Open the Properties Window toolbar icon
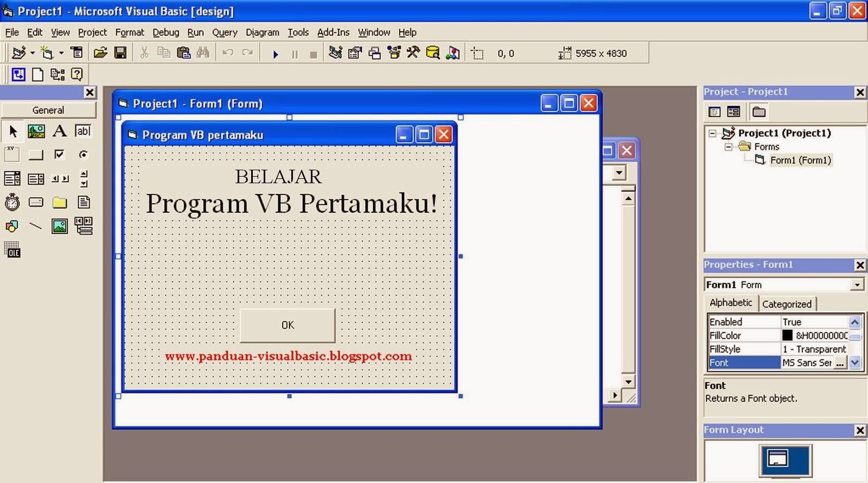Image resolution: width=868 pixels, height=483 pixels. [355, 53]
